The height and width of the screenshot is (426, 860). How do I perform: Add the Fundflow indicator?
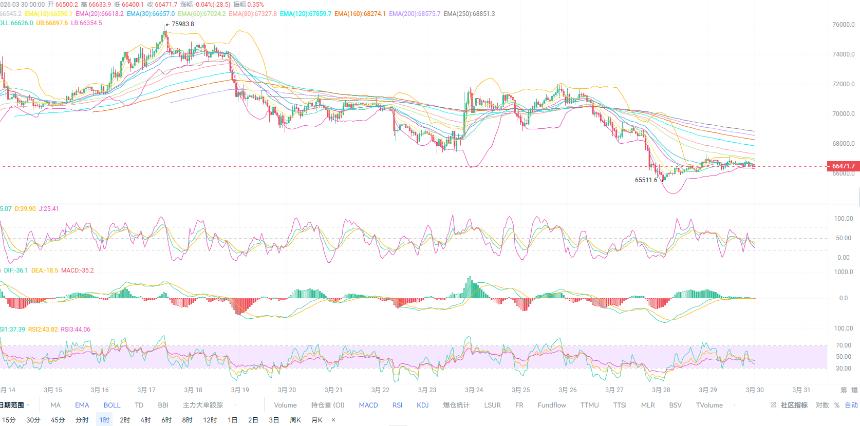[x=552, y=405]
